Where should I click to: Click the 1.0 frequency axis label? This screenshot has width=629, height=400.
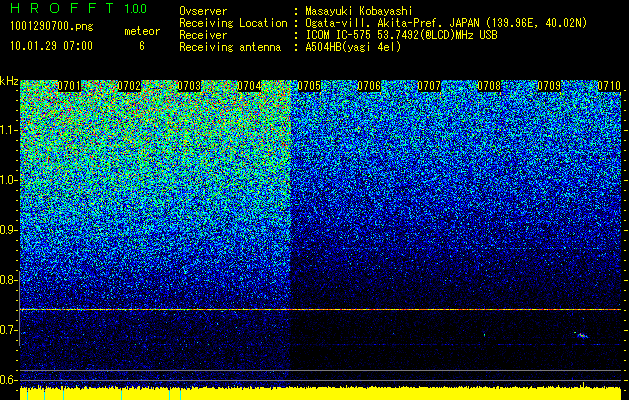pyautogui.click(x=9, y=180)
